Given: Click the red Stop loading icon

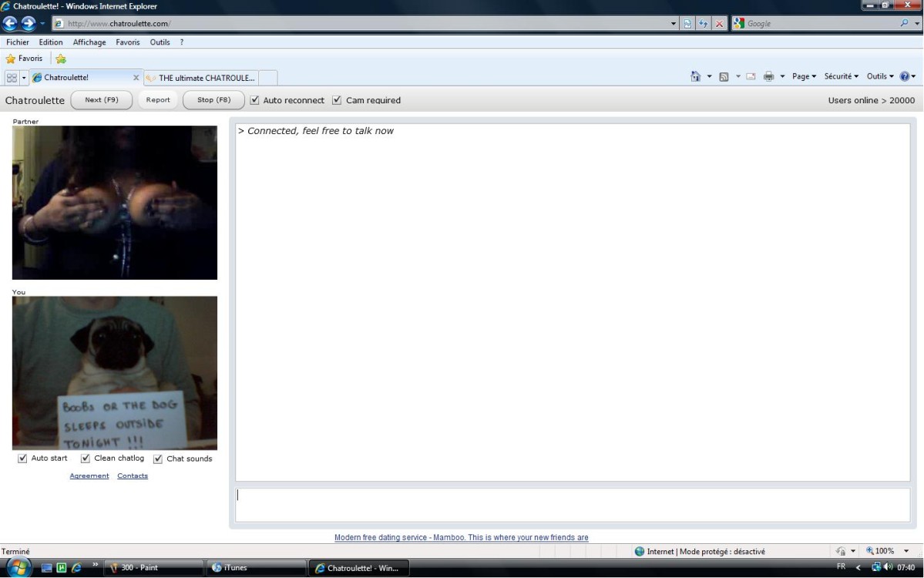Looking at the screenshot, I should (x=719, y=24).
